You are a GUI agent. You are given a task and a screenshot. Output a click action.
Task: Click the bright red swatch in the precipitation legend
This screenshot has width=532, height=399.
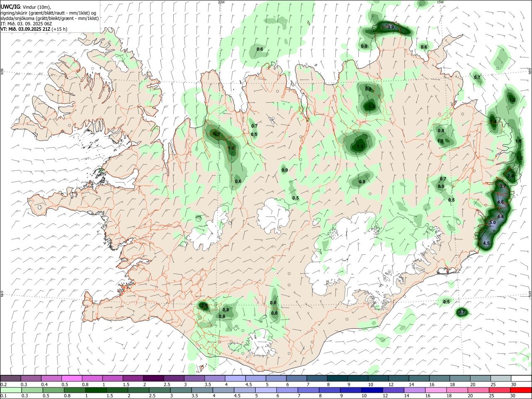point(520,390)
